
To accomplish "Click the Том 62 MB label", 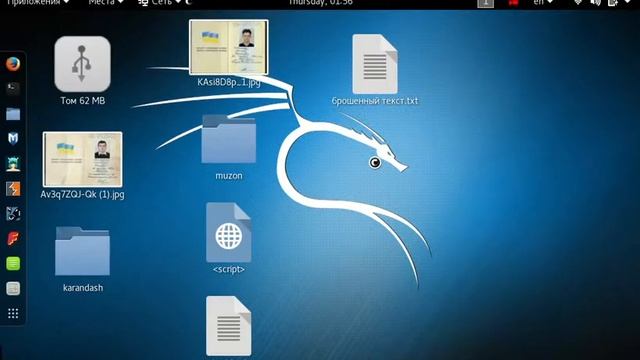I will coord(82,101).
